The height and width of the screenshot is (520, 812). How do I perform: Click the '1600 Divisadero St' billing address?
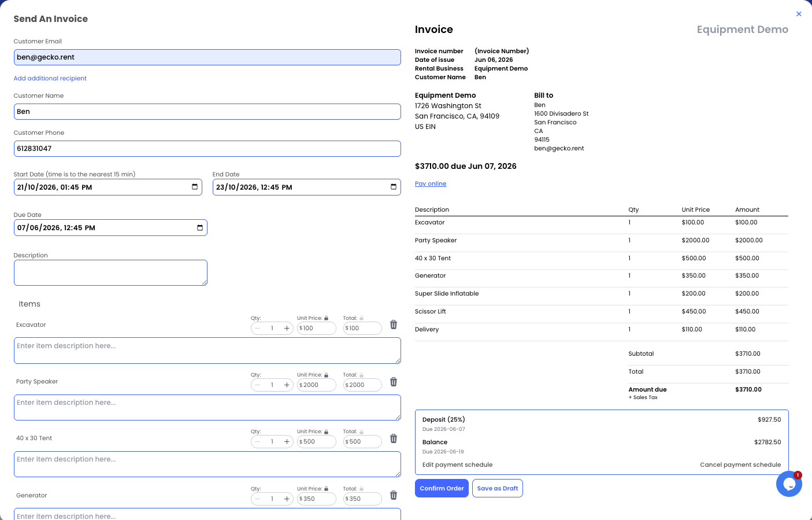click(561, 113)
